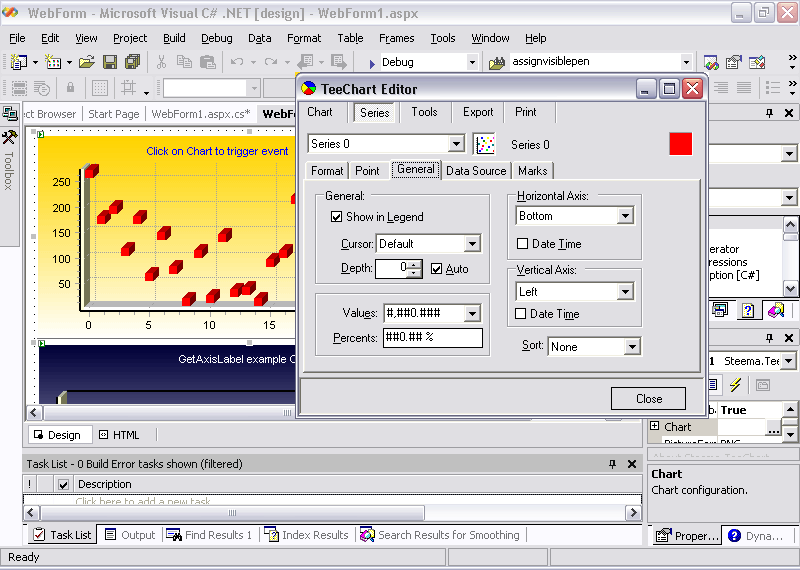Click the red series color swatch

click(x=680, y=144)
